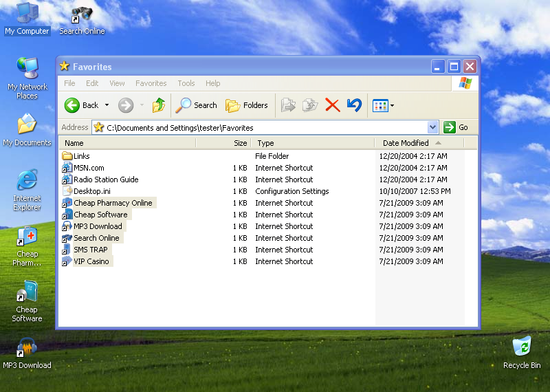Sort by the Type column header

coord(313,143)
